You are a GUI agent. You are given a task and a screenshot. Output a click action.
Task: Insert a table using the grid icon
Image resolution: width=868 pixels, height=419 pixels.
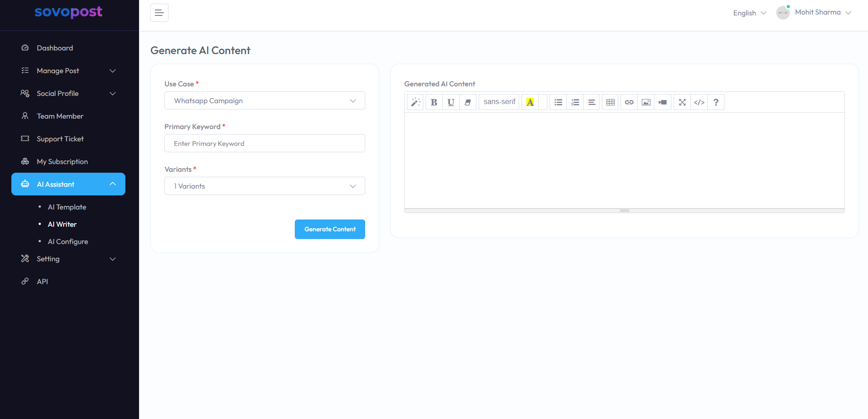(x=610, y=102)
